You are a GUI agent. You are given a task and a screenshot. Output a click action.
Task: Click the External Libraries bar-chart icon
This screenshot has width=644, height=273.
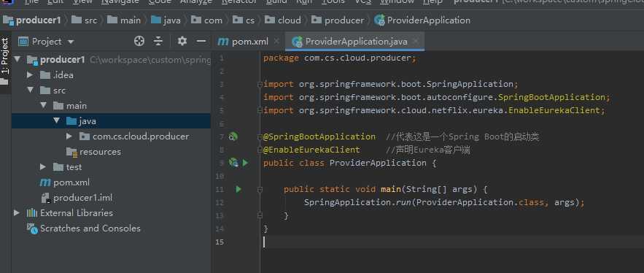point(32,213)
